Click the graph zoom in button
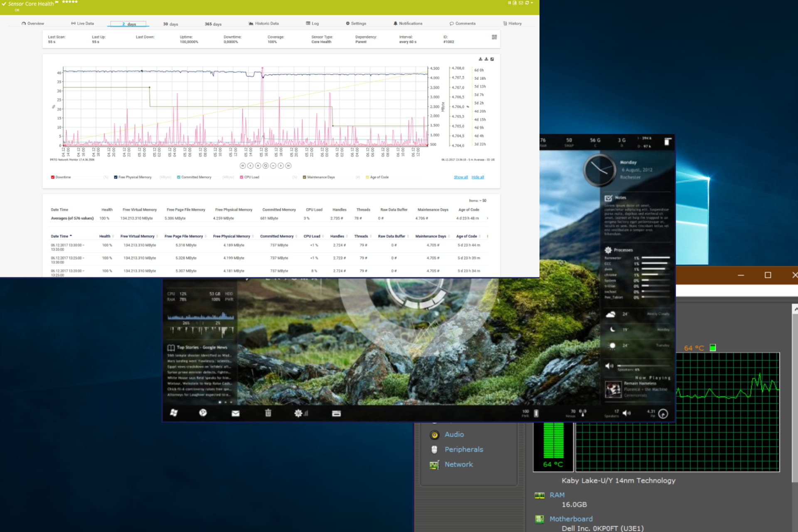798x532 pixels. tap(258, 165)
